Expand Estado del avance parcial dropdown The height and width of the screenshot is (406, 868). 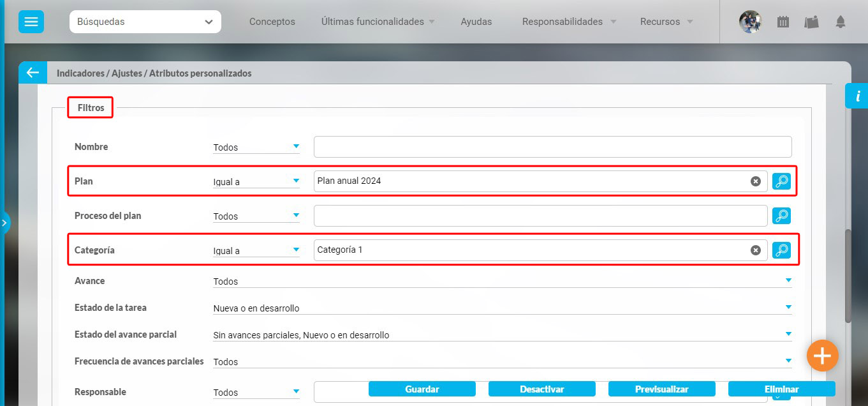coord(503,335)
